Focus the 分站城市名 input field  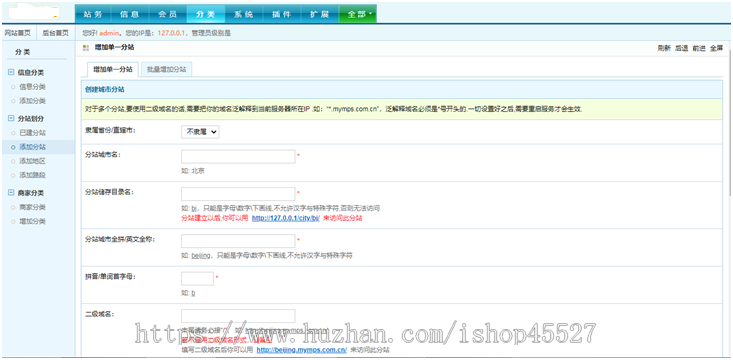tap(238, 157)
